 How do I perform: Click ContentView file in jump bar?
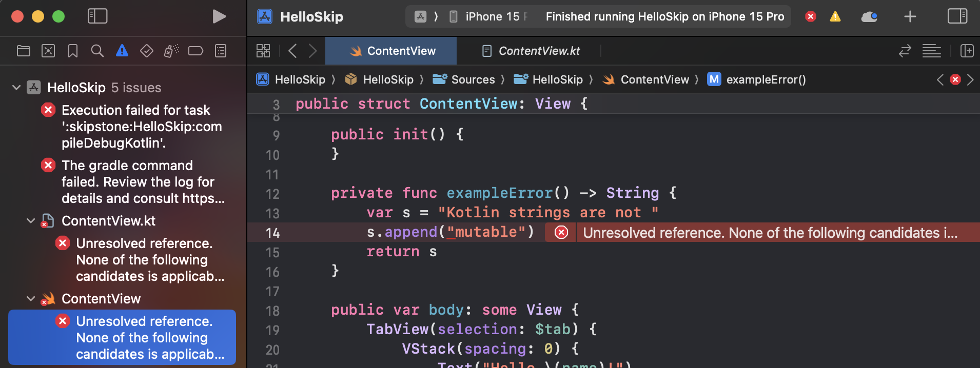click(x=646, y=79)
